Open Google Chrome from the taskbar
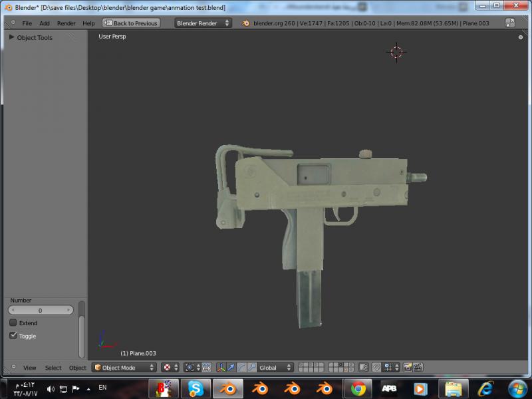This screenshot has height=399, width=532. (358, 389)
